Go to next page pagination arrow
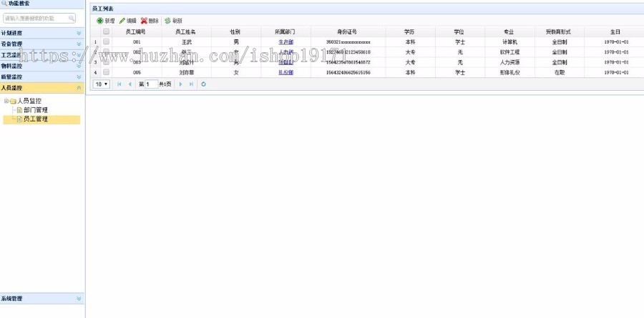This screenshot has height=318, width=644. click(x=181, y=84)
